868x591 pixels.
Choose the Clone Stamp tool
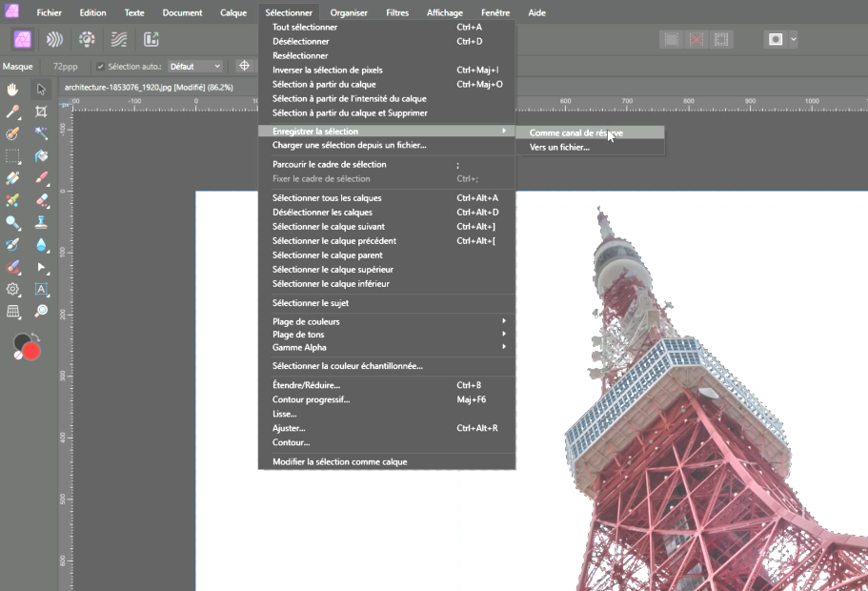[x=41, y=222]
